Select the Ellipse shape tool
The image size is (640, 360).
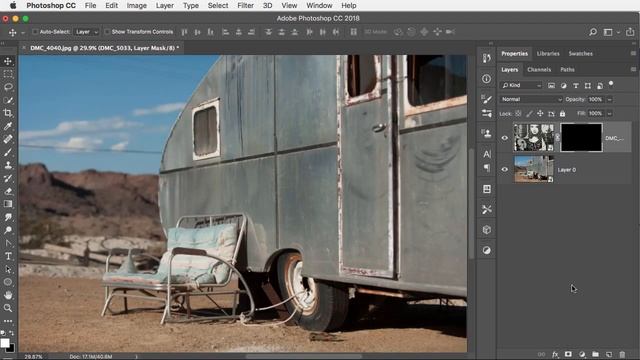[8, 282]
